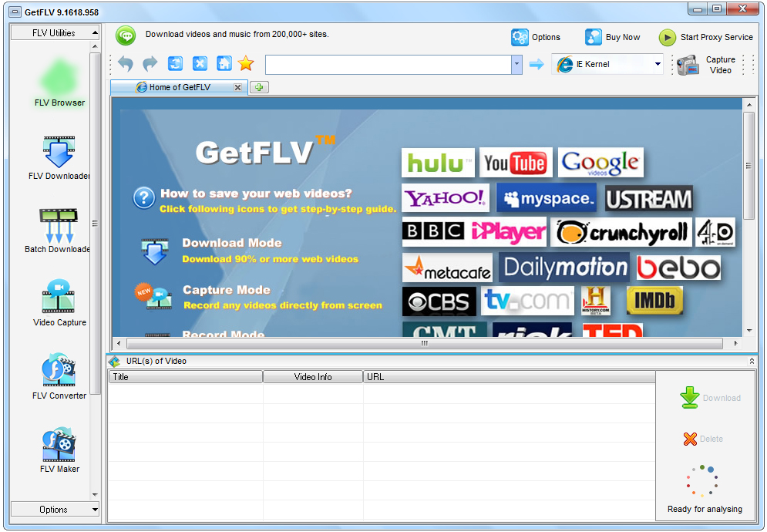Screen dimensions: 767x532
Task: Open the bebo logo link
Action: pyautogui.click(x=678, y=268)
